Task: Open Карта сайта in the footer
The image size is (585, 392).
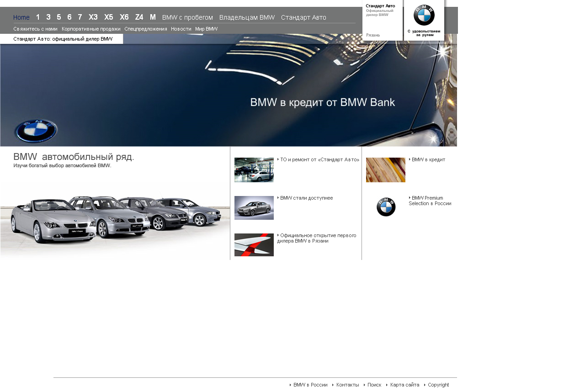Action: click(404, 385)
